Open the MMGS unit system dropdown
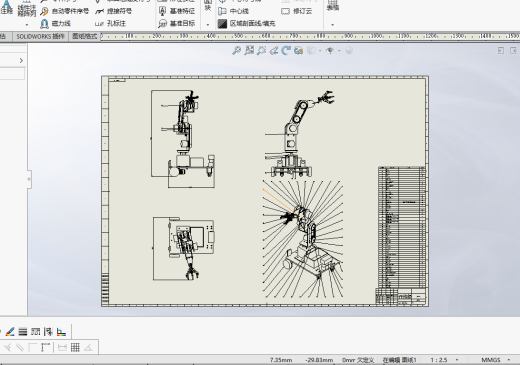Screen dimensions: 520x365 click(x=509, y=360)
